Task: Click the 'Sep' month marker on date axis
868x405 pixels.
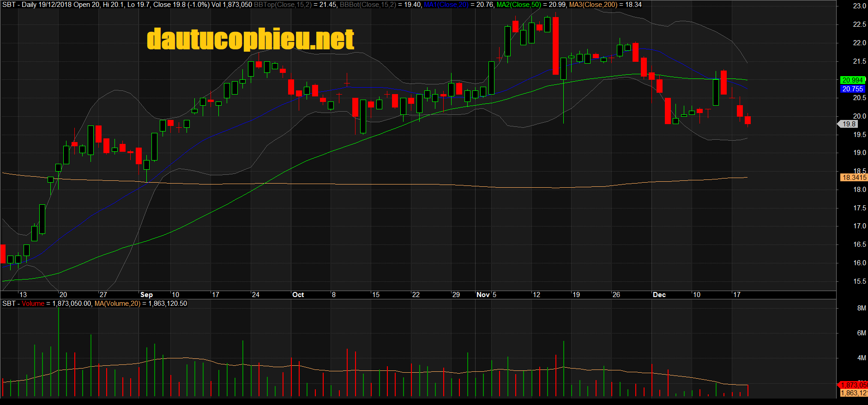Action: [x=146, y=295]
